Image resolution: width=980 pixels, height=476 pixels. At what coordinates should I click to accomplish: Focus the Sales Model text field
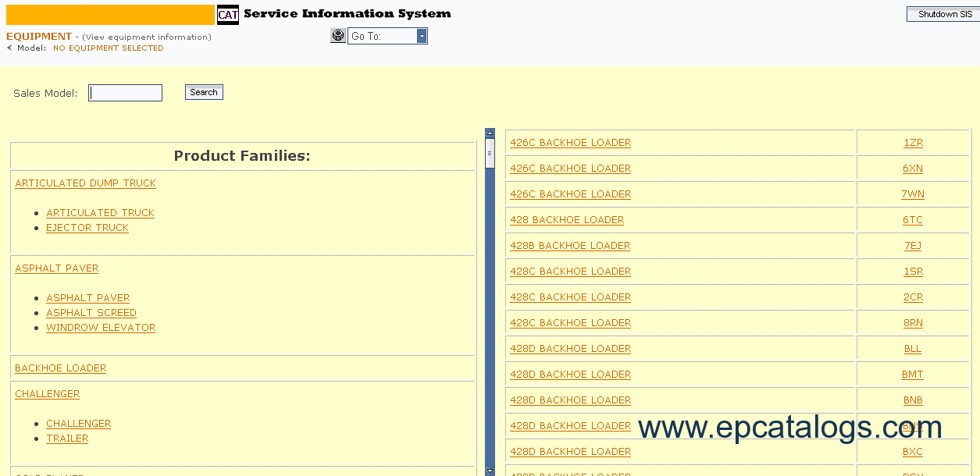pos(125,93)
